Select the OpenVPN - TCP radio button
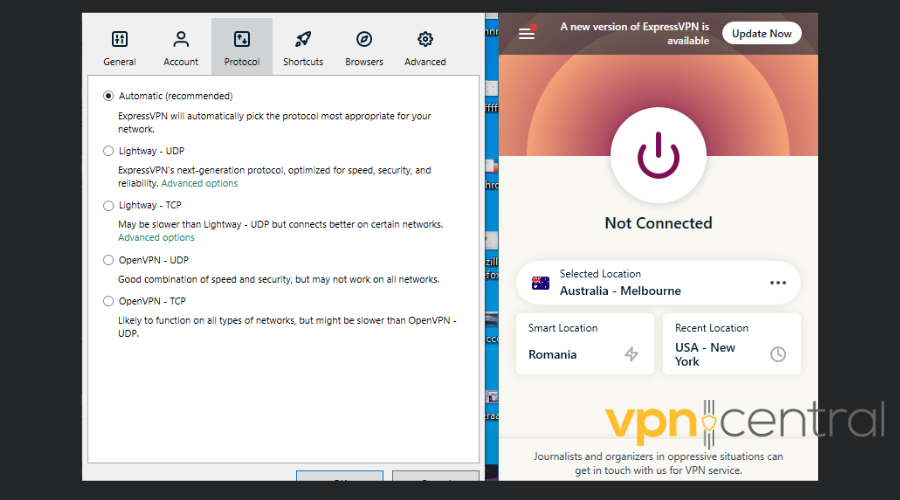The image size is (900, 500). click(108, 301)
